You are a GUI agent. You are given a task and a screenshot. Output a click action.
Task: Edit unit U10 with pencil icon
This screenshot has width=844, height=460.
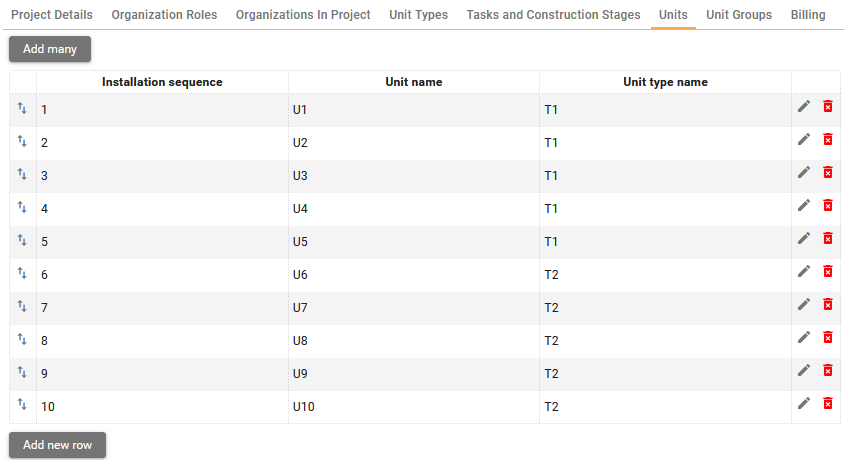(804, 403)
